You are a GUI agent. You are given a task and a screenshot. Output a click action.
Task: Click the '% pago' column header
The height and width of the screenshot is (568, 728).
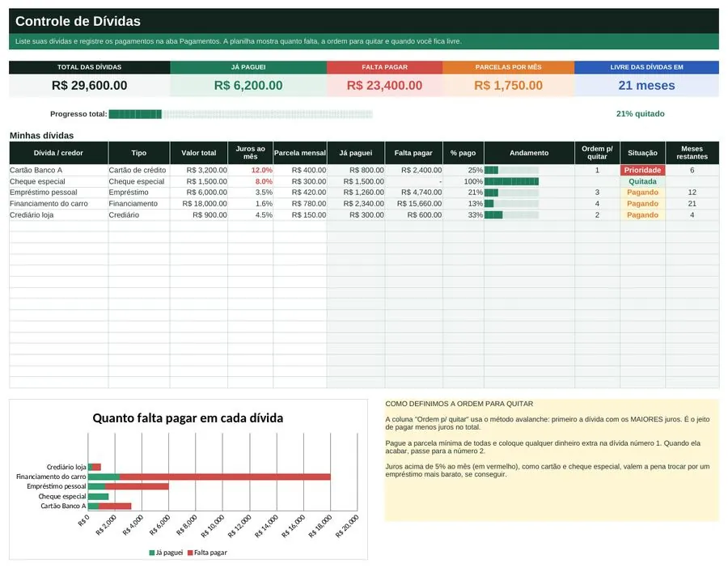(x=463, y=153)
